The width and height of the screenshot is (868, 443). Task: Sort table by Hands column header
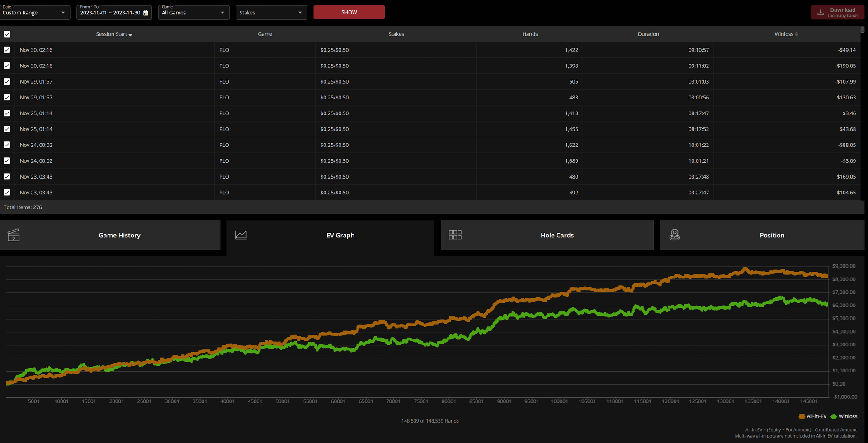tap(530, 34)
